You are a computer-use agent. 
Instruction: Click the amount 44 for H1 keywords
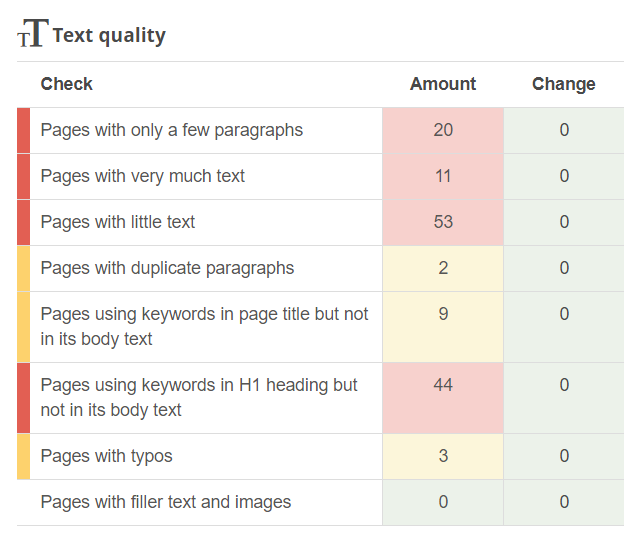[443, 385]
